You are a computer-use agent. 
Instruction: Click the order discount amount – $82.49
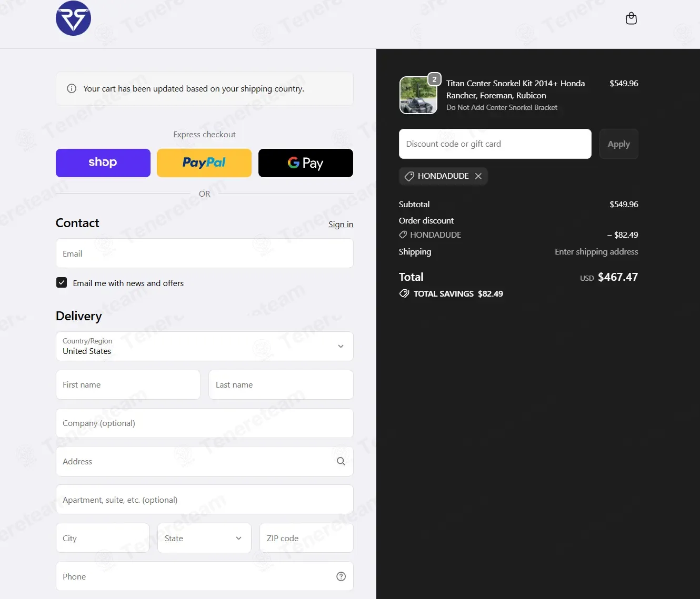[x=623, y=235]
